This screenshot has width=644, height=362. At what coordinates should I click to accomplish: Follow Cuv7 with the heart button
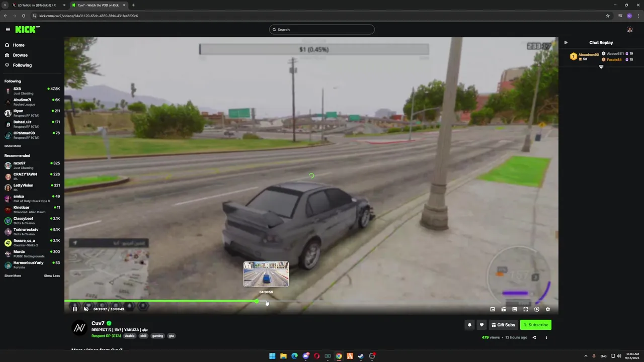(x=481, y=325)
